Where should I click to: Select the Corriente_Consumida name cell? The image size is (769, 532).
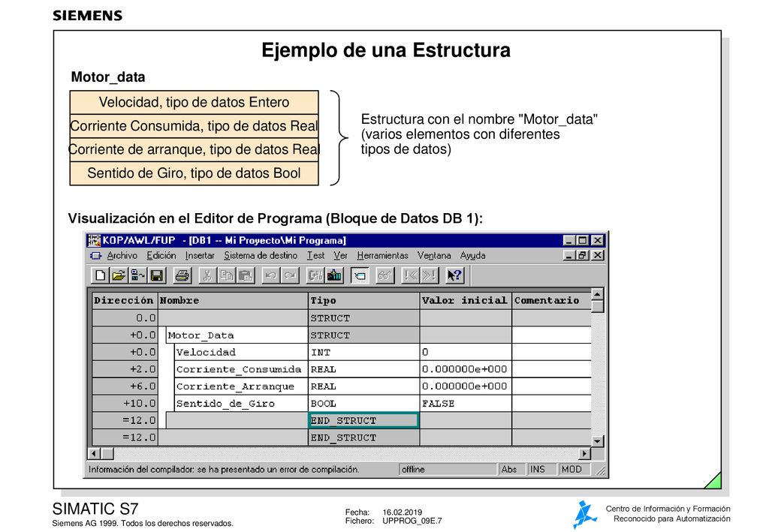point(241,369)
